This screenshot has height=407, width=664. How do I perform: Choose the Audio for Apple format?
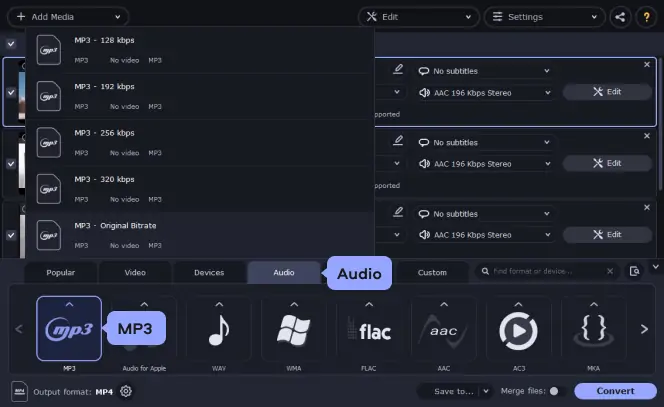coord(144,329)
